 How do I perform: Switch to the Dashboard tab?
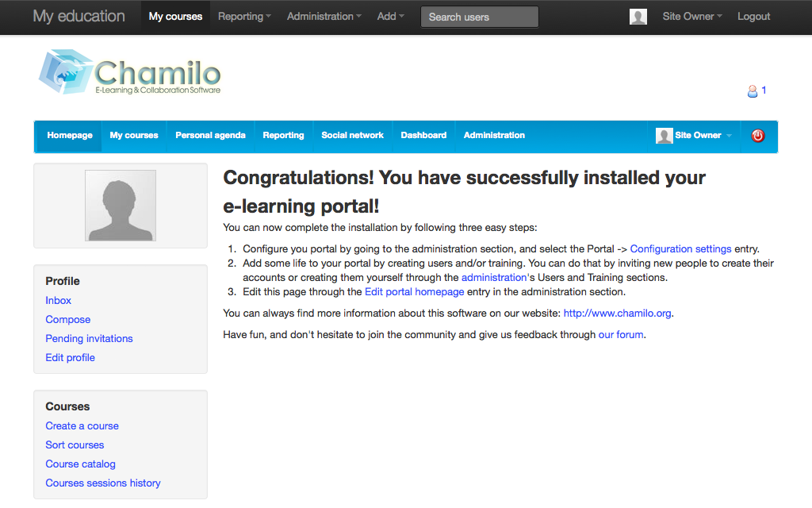click(x=423, y=136)
